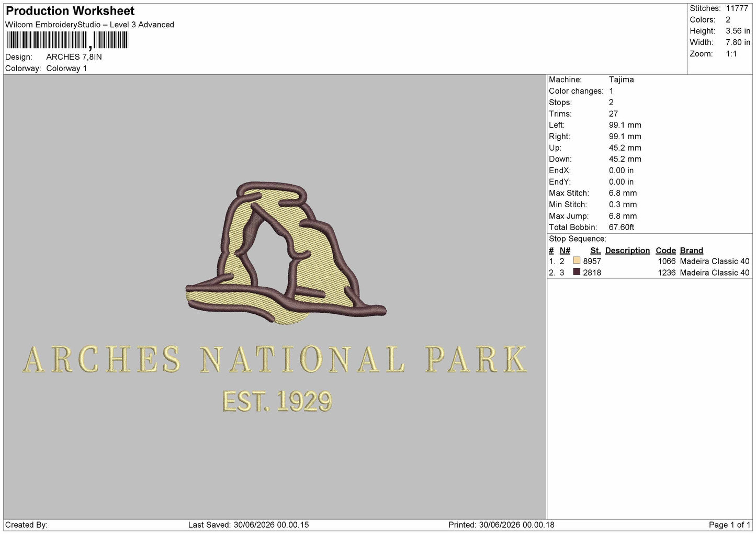Viewport: 756px width, 534px height.
Task: Click the dark brown thread swatch for stop 2
Action: pos(577,272)
